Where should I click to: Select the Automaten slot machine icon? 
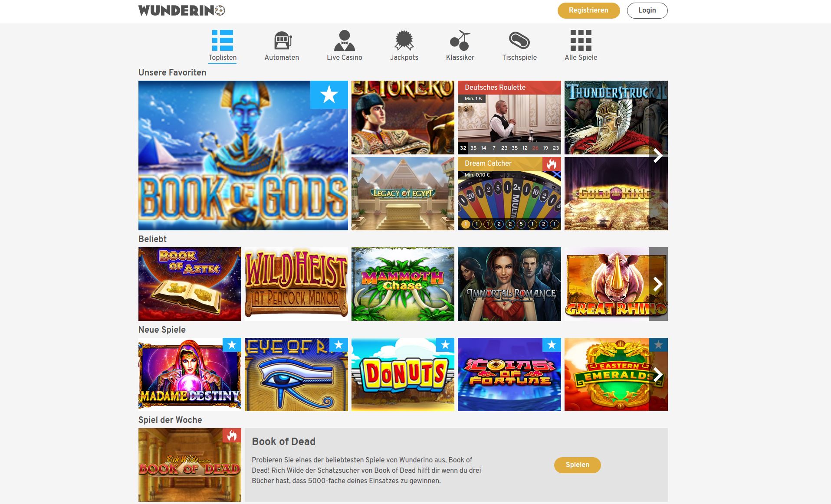pyautogui.click(x=282, y=41)
